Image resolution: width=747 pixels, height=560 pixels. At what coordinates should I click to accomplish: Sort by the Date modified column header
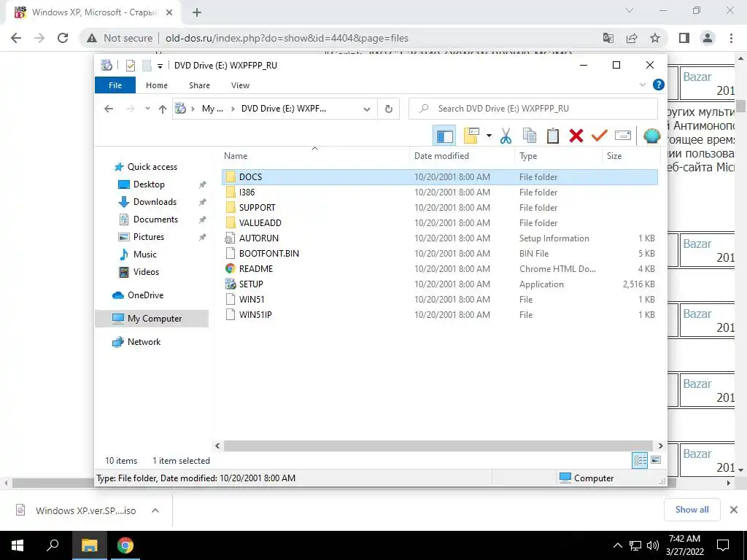point(462,156)
